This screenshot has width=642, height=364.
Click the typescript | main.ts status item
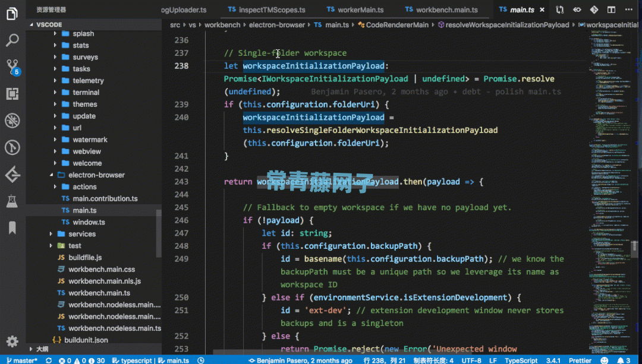pos(150,360)
